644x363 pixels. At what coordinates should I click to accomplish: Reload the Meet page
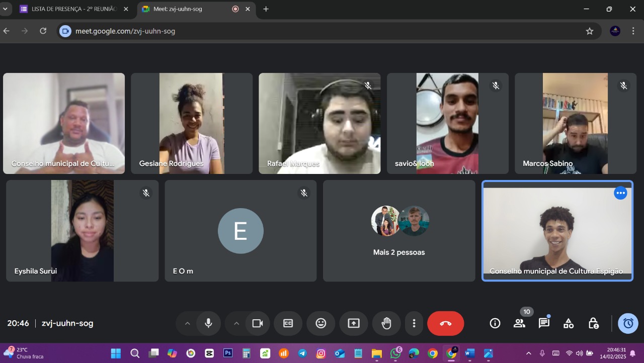pyautogui.click(x=43, y=31)
